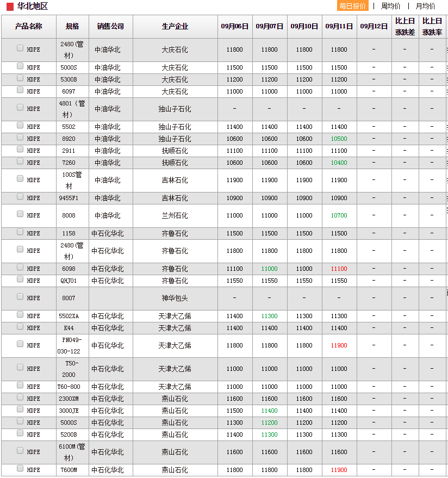Click the 09月12日 column header
Screen dimensions: 448x478
374,26
